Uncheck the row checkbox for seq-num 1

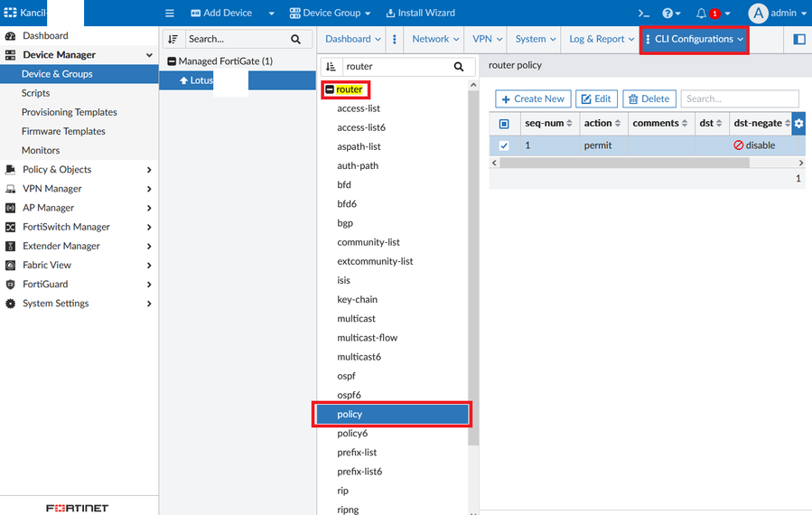coord(504,145)
